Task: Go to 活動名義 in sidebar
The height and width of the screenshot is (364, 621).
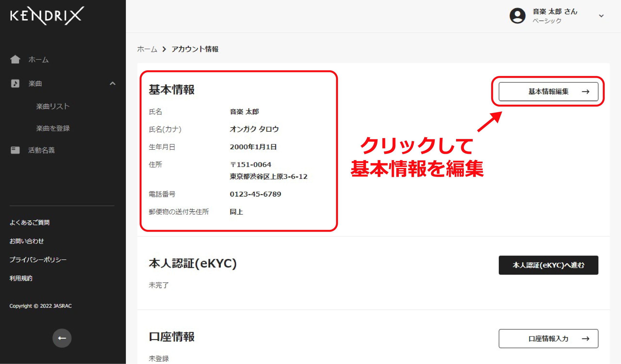Action: 41,150
